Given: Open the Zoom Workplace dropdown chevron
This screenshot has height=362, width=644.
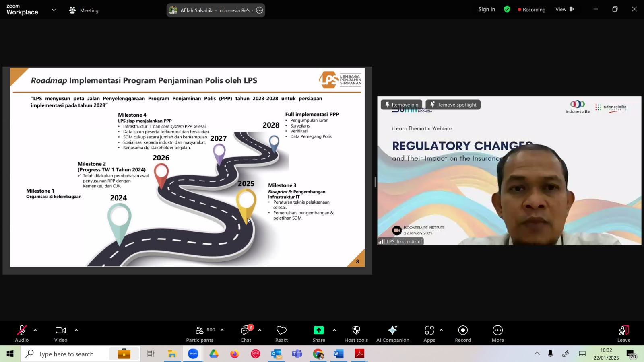Looking at the screenshot, I should tap(54, 10).
